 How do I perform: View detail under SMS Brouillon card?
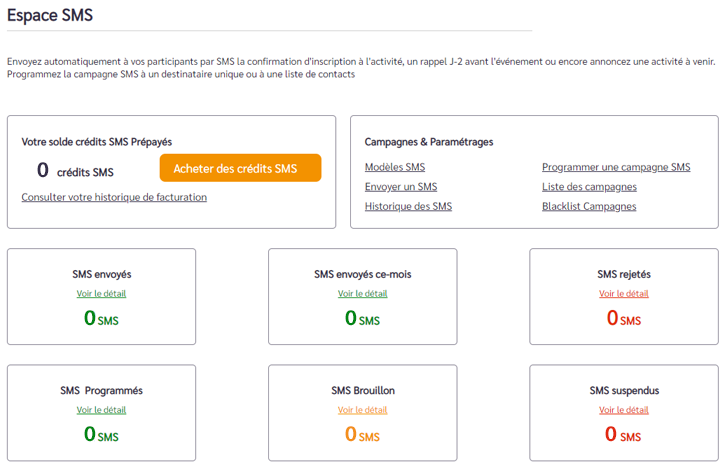coord(362,410)
